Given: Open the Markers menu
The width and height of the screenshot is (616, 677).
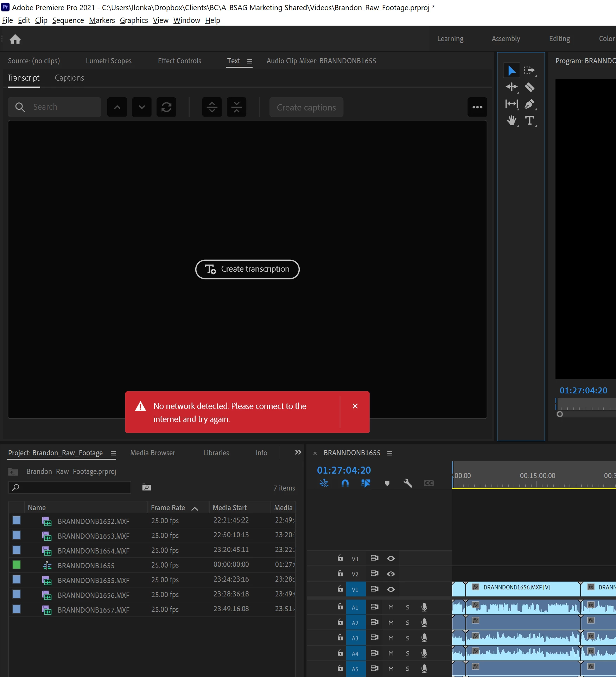Looking at the screenshot, I should point(102,20).
